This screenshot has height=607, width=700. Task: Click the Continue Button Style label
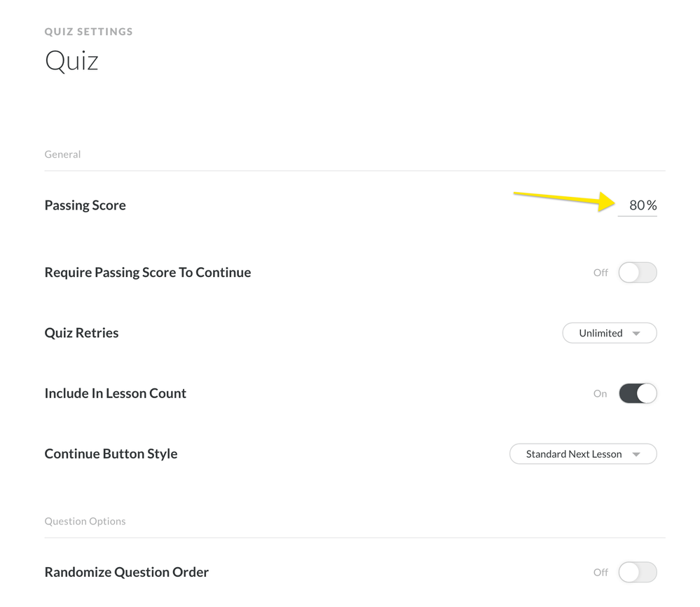pos(111,453)
